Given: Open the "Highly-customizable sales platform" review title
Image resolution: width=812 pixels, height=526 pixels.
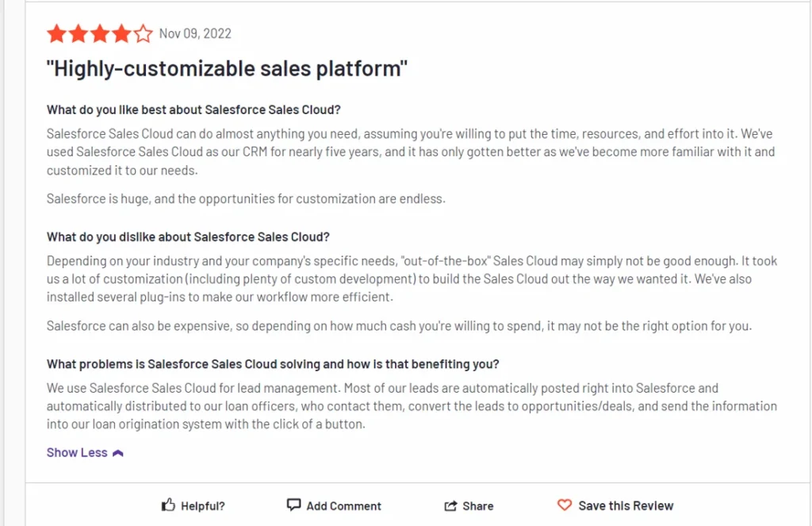Looking at the screenshot, I should (227, 68).
